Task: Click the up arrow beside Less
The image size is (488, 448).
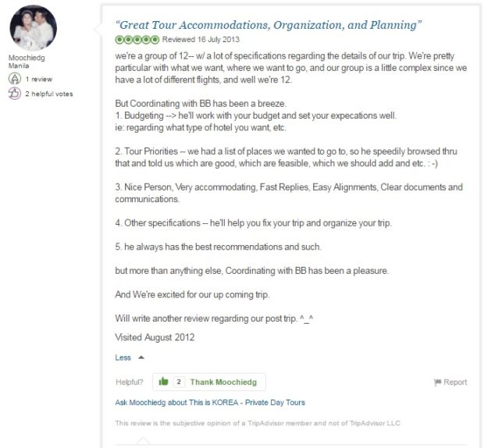Action: [141, 357]
